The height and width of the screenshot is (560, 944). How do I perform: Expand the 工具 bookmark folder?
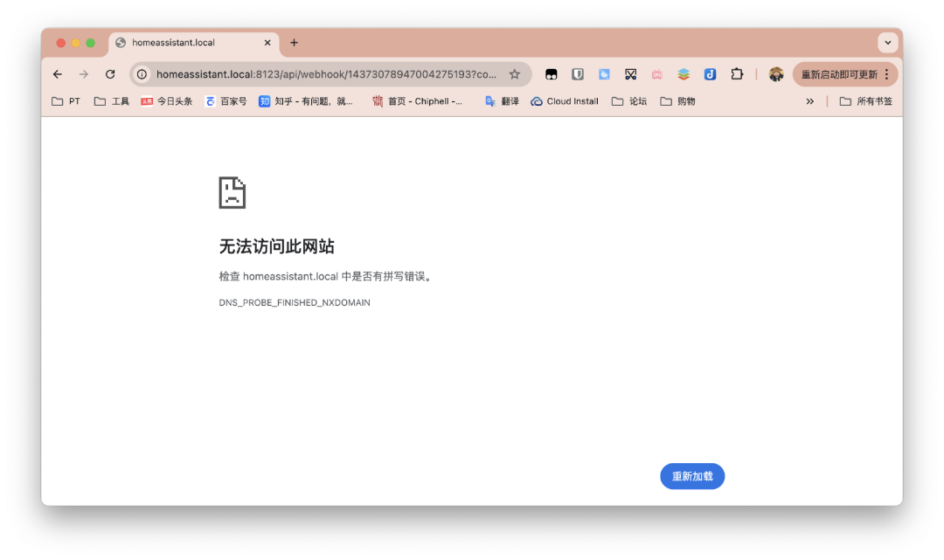click(x=112, y=101)
